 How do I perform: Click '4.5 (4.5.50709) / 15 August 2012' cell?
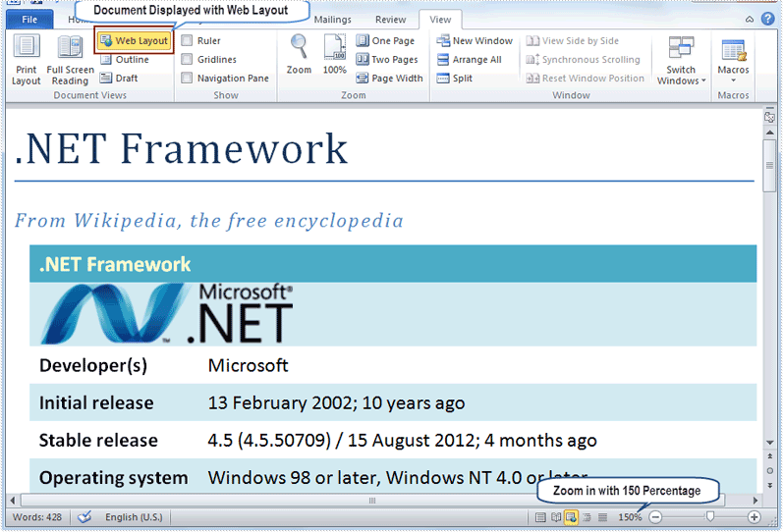tap(402, 440)
